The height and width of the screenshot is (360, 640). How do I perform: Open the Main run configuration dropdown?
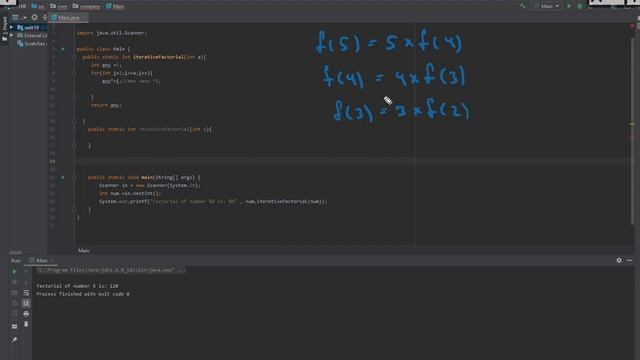547,6
